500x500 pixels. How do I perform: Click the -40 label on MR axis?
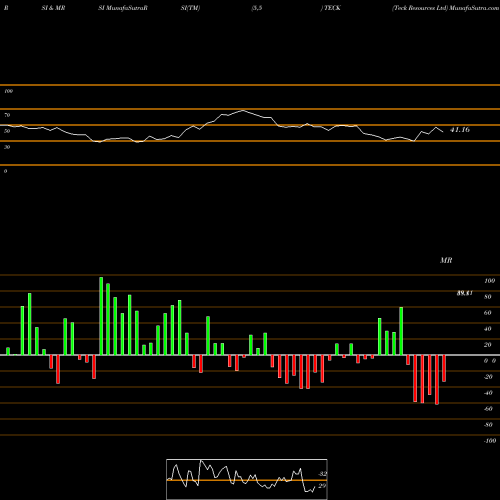[488, 393]
